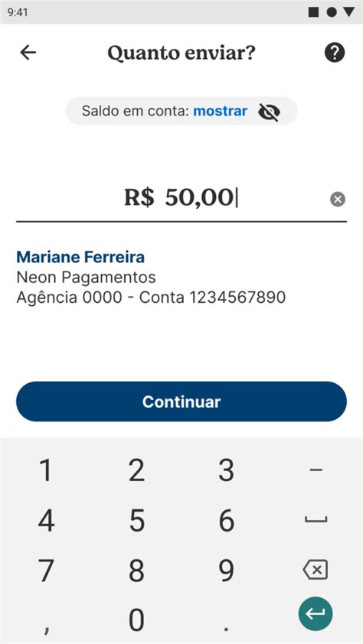Tap the 7 key on keypad
The image size is (363, 644).
click(x=46, y=570)
